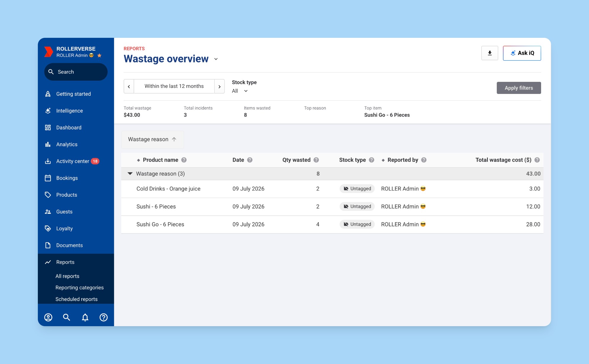Click Untagged tag in Sushi Go row
Viewport: 589px width, 364px height.
357,224
